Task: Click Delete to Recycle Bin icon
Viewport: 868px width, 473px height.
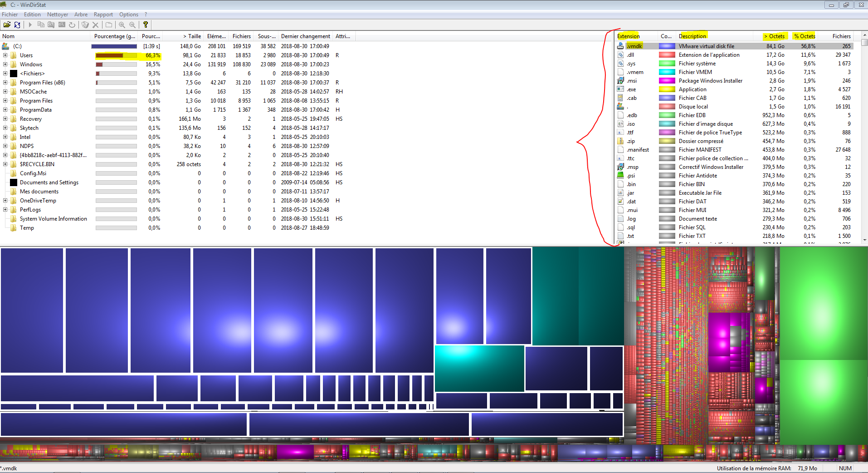Action: point(85,25)
